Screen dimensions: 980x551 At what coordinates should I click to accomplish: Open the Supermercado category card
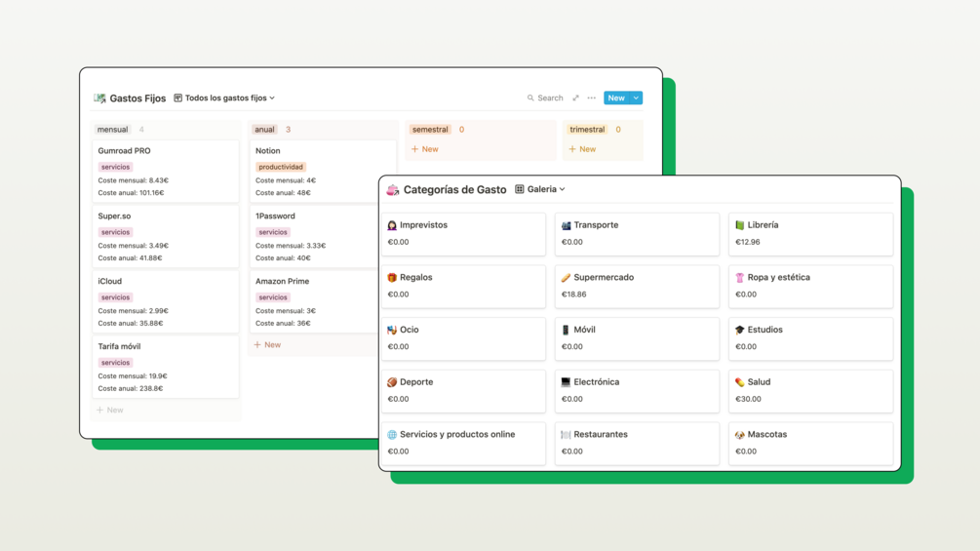point(637,286)
